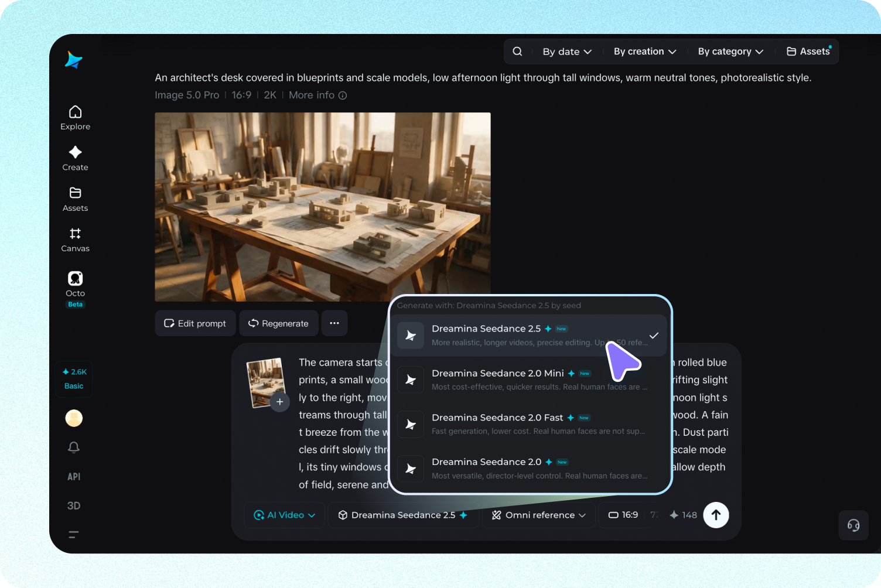
Task: Select Dreamina Seedance 2.0 Fast model
Action: 529,425
